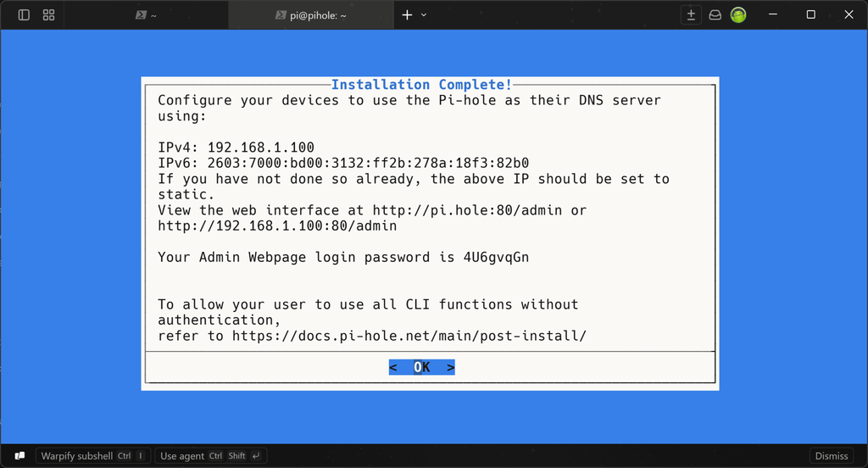Click the http://pi.hole:80/admin address

click(467, 210)
